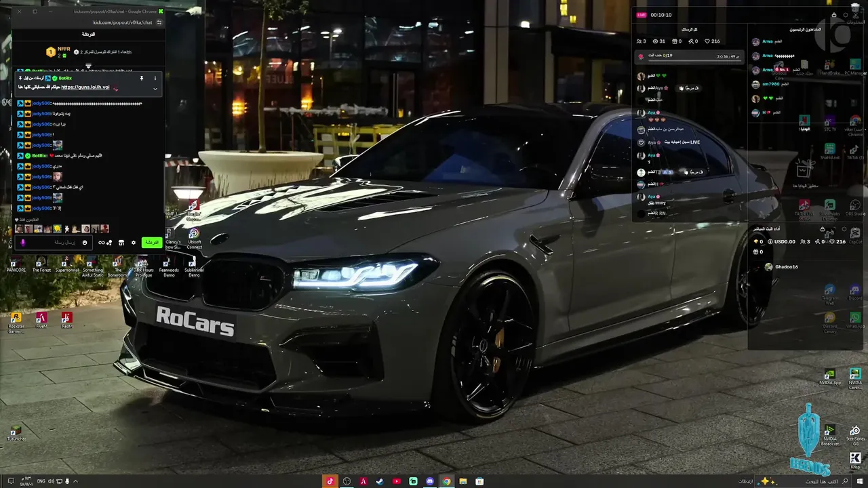Open Subliminal Demo desktop shortcut

point(194,267)
